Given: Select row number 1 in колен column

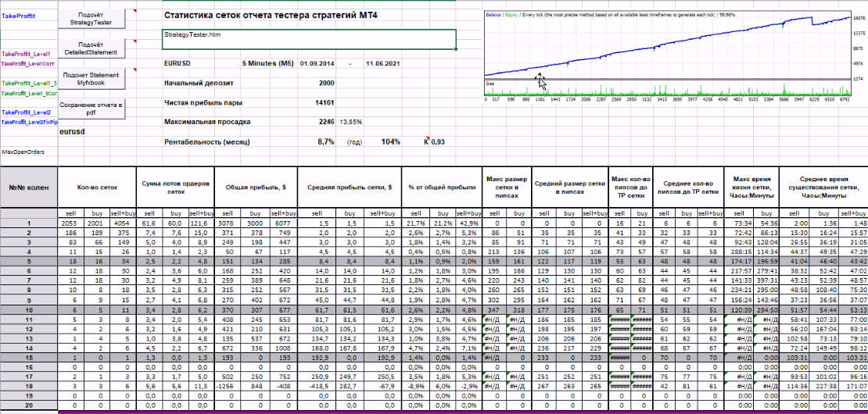Looking at the screenshot, I should click(x=29, y=223).
